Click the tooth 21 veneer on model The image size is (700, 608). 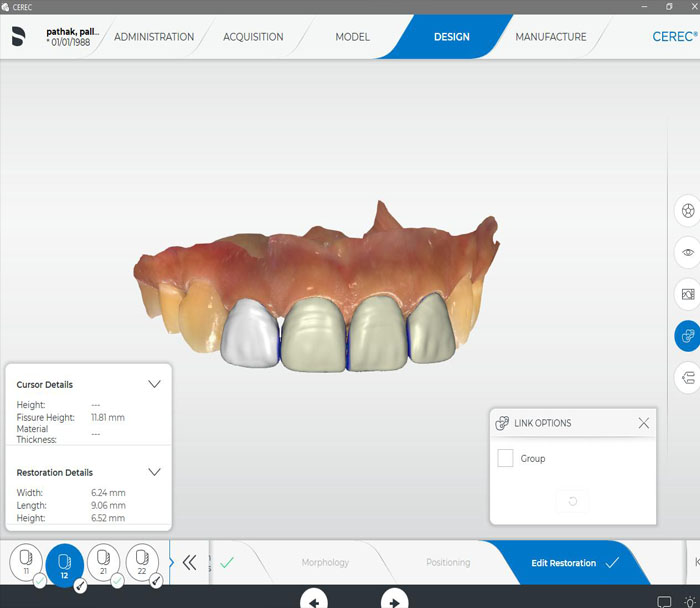[x=378, y=334]
